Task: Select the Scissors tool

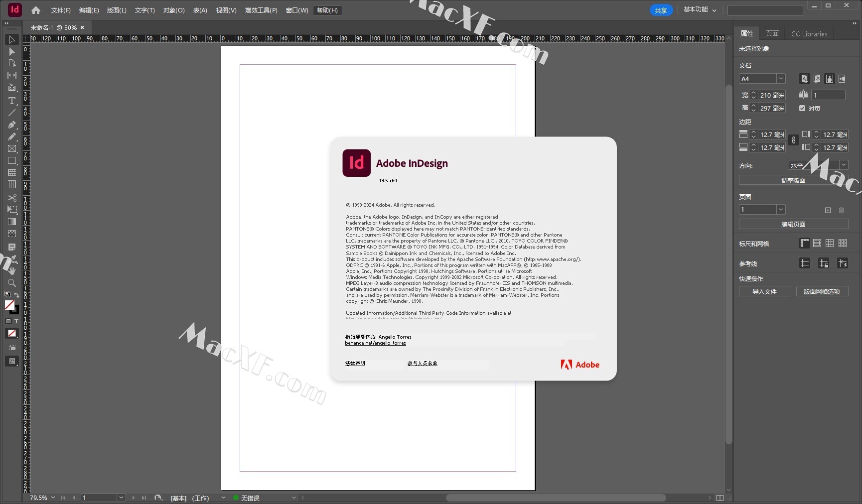Action: click(12, 198)
